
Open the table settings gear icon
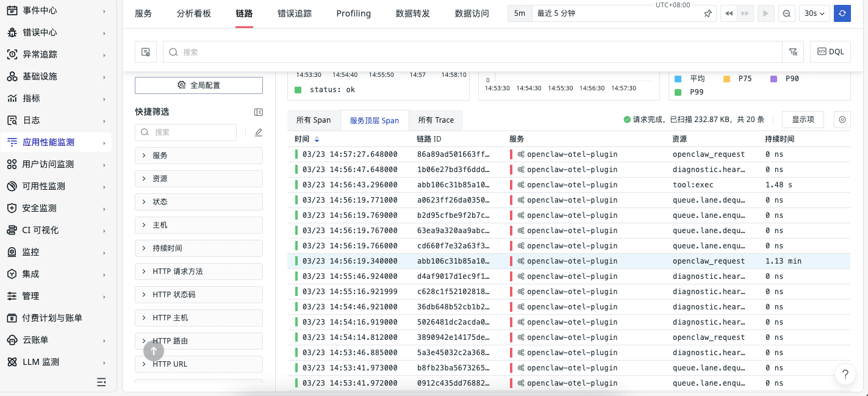click(x=842, y=120)
